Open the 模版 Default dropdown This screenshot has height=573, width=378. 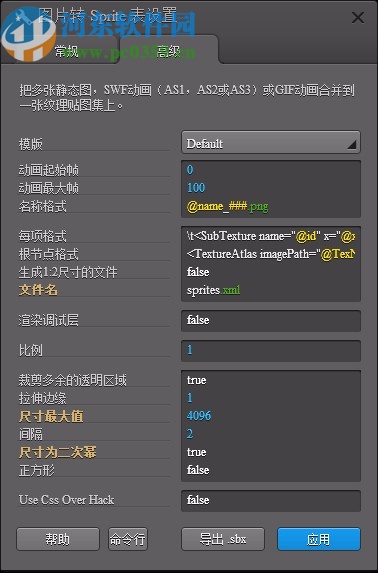(271, 143)
